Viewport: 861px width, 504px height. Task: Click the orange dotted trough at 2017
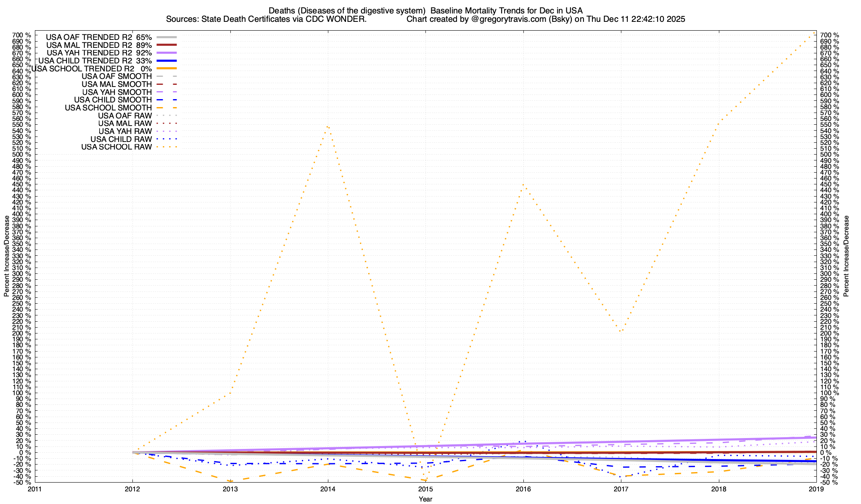point(621,331)
